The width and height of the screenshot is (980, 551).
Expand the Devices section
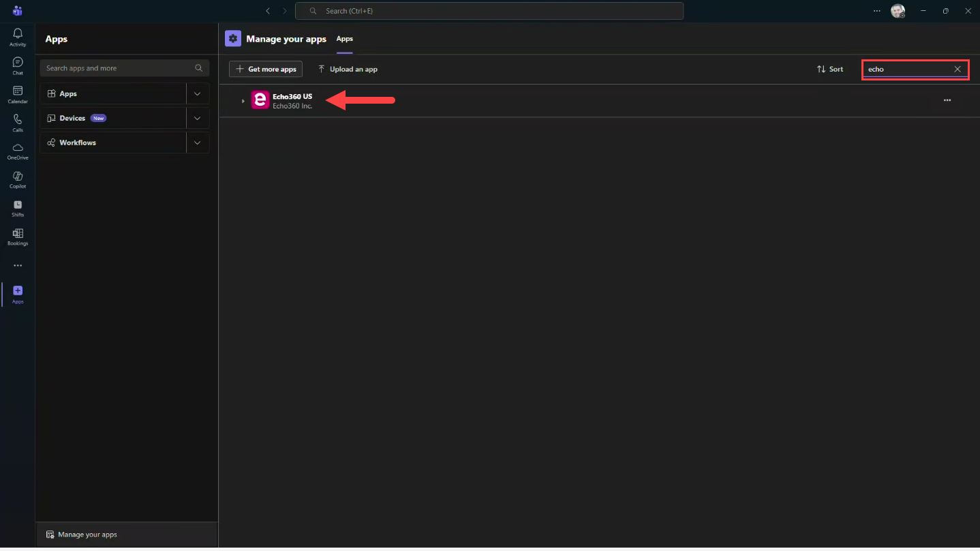point(197,118)
